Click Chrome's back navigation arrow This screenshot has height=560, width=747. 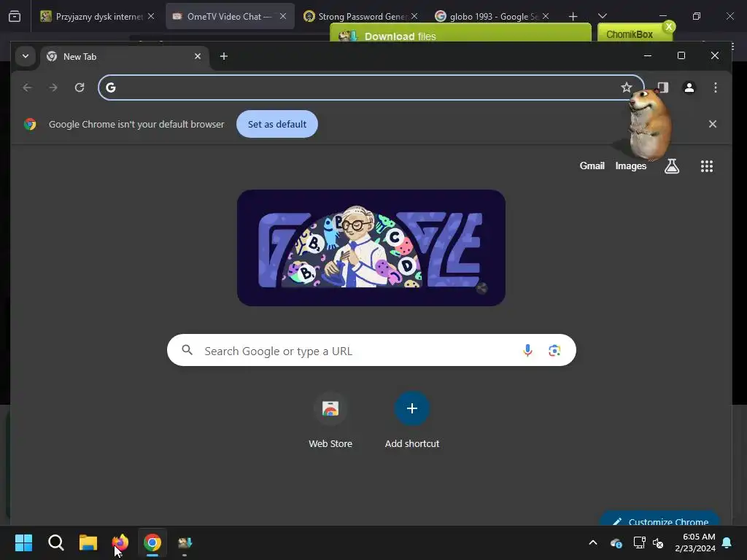(27, 87)
